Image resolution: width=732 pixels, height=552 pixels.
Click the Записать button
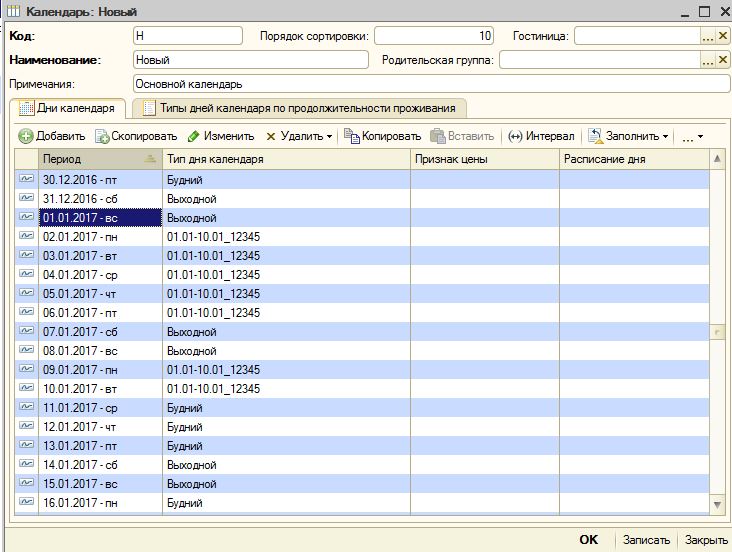coord(646,540)
